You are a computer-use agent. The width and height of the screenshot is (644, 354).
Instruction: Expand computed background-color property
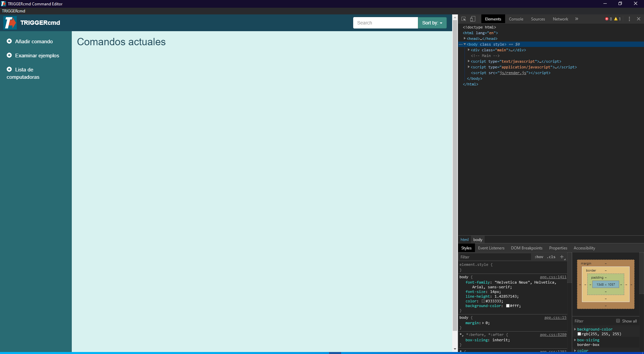click(575, 329)
